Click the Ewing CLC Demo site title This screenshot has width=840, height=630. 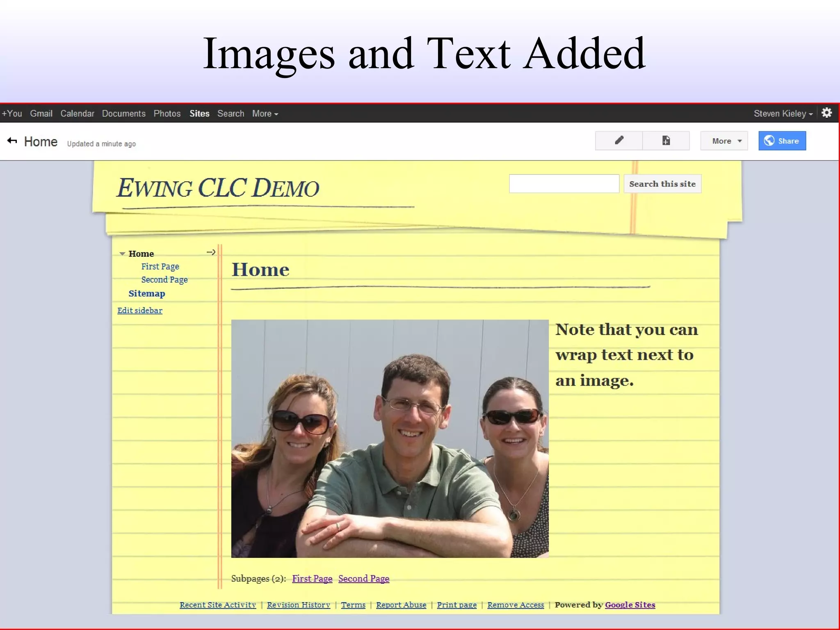point(218,188)
